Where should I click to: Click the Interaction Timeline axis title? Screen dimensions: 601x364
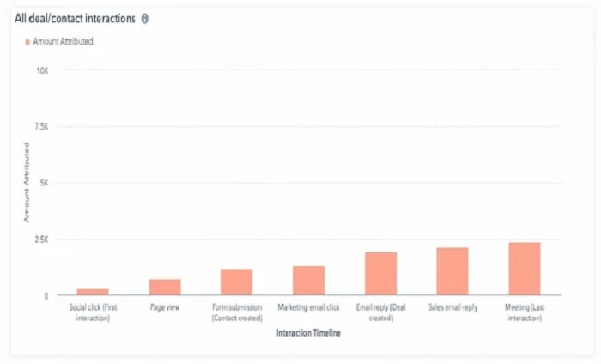[x=308, y=333]
